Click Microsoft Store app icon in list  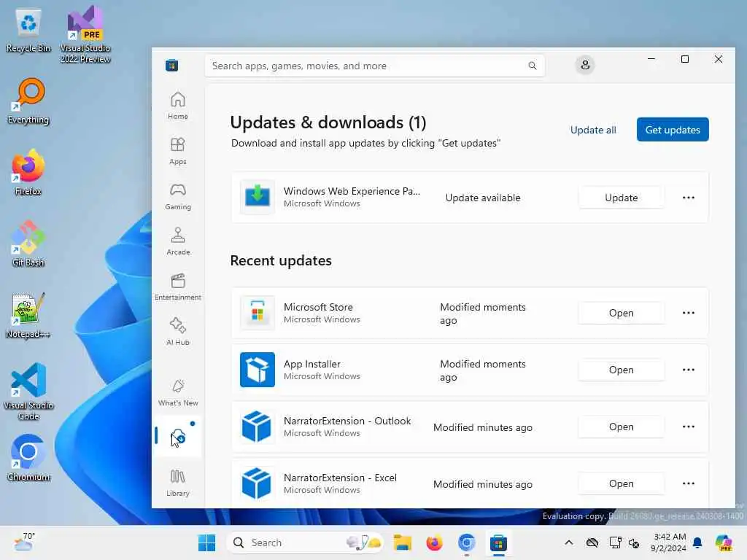coord(258,313)
